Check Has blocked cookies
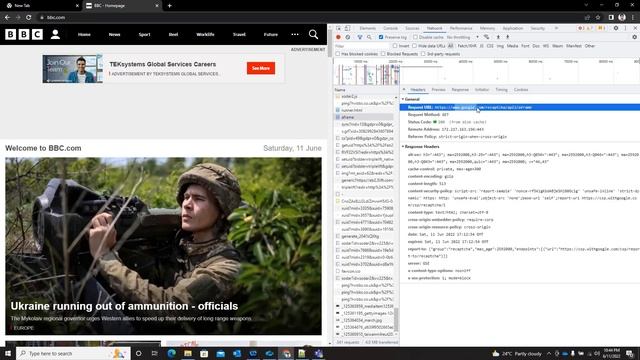 coord(338,54)
